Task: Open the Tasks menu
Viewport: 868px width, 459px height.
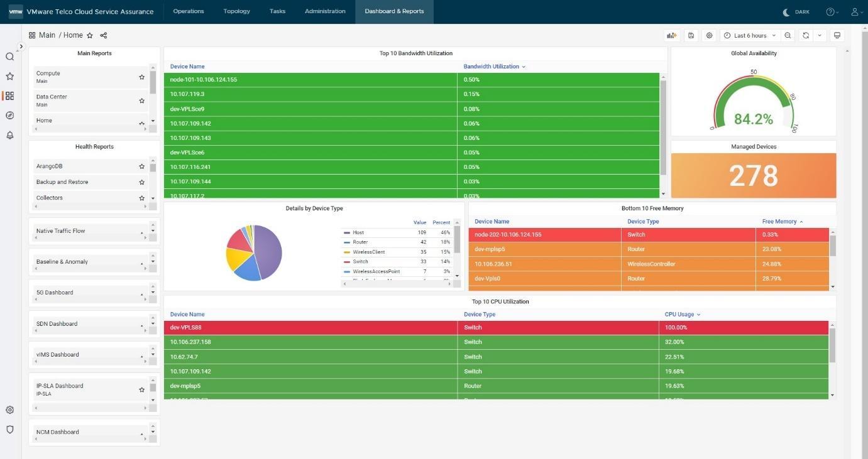Action: (x=277, y=11)
